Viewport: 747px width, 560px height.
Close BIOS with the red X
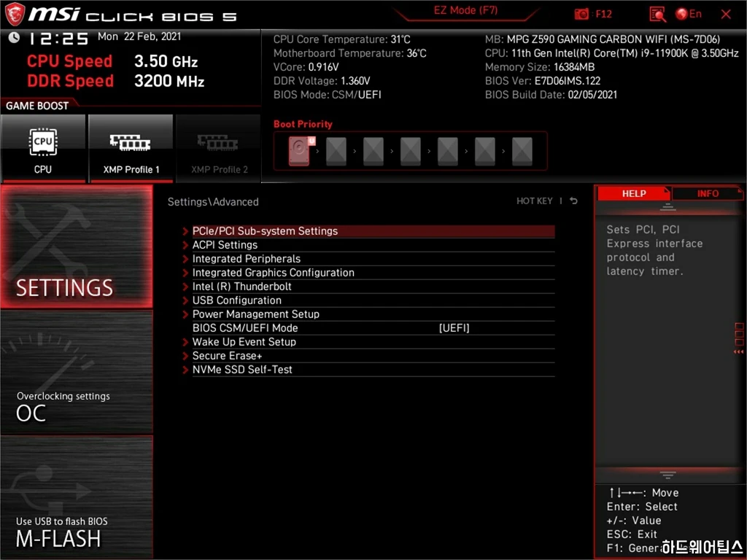[x=726, y=15]
